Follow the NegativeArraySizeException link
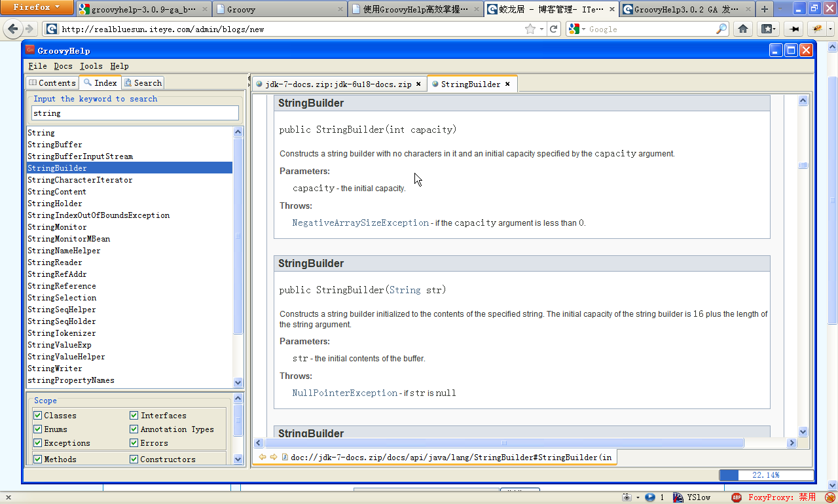The image size is (838, 504). pyautogui.click(x=361, y=223)
